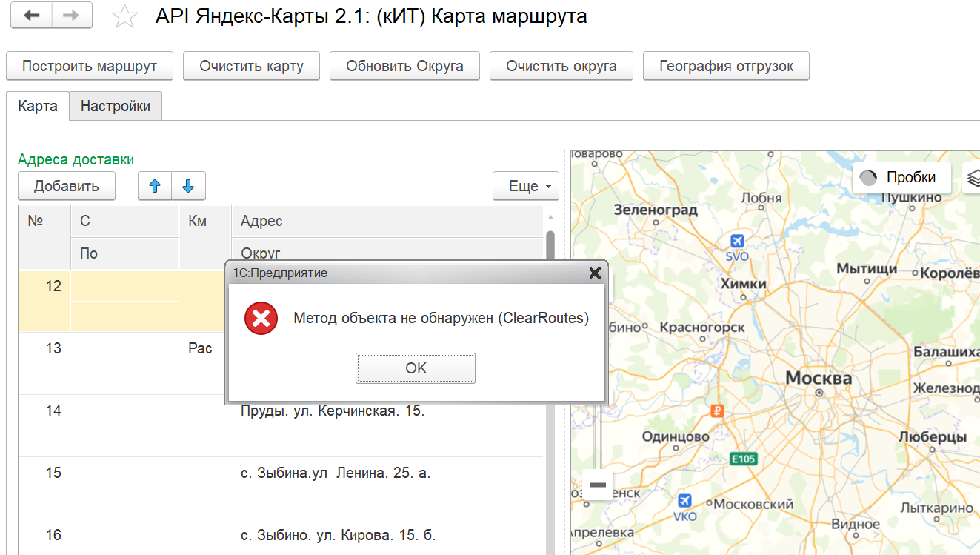Click Видное label on the map

coord(856,524)
